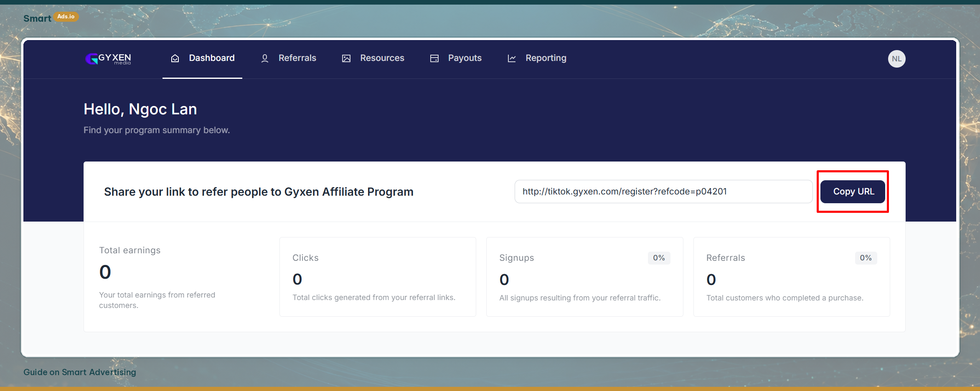
Task: Click the Copy URL button
Action: coord(853,192)
